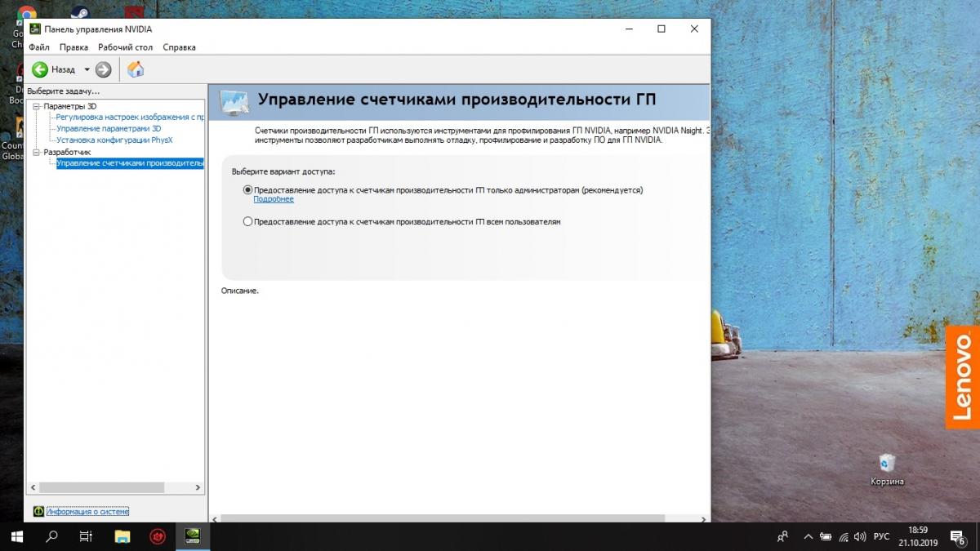Click the NVIDIA logo in title bar
The height and width of the screenshot is (551, 980).
(x=36, y=29)
